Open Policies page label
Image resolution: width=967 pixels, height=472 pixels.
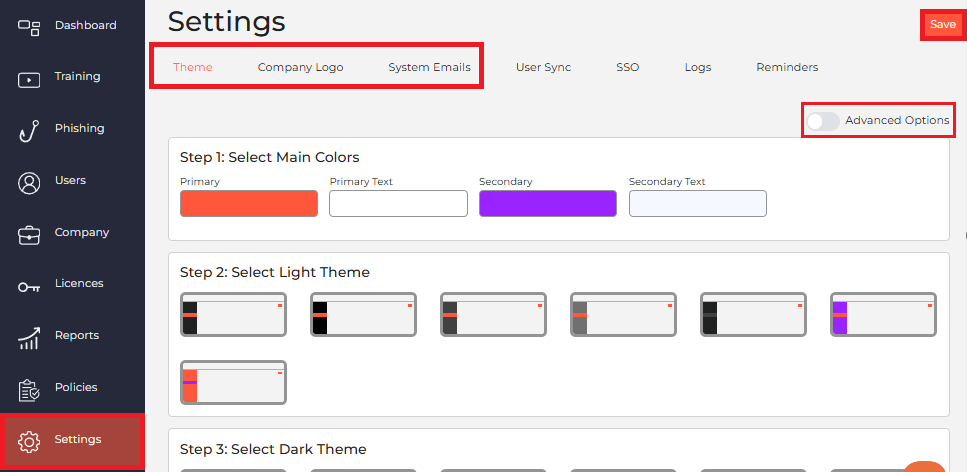(x=76, y=387)
